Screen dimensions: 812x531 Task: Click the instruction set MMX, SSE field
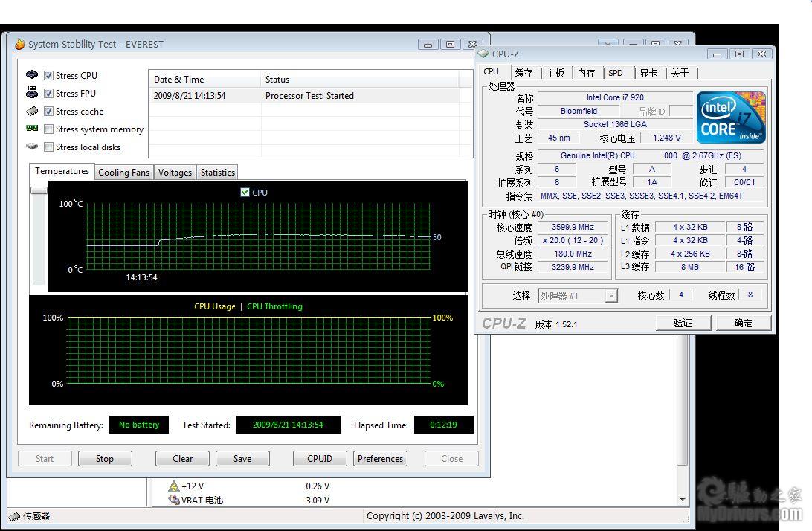(651, 196)
